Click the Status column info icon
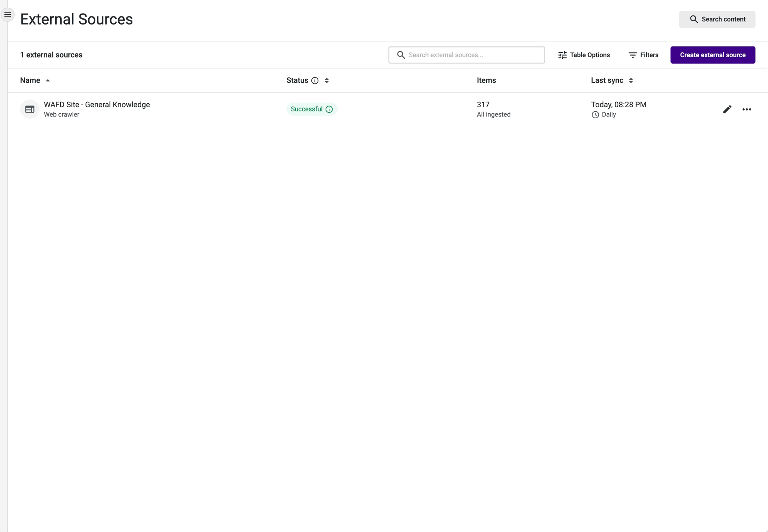768x532 pixels. (315, 81)
